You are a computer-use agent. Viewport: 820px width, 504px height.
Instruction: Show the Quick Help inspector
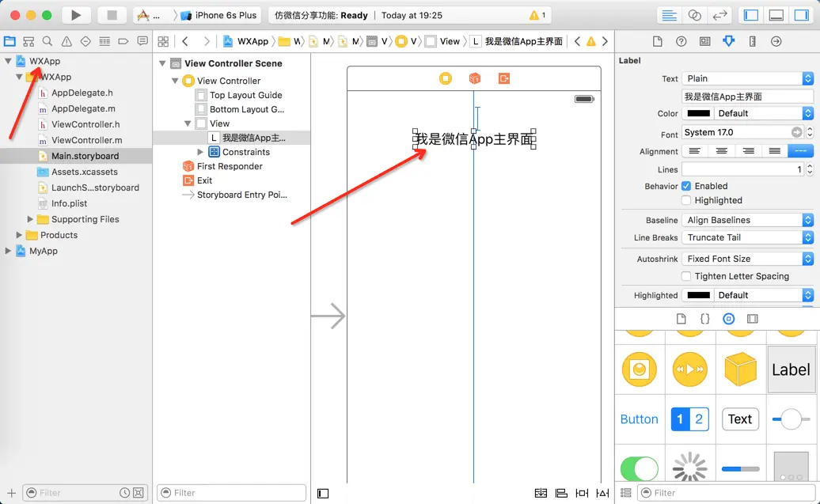(x=681, y=41)
